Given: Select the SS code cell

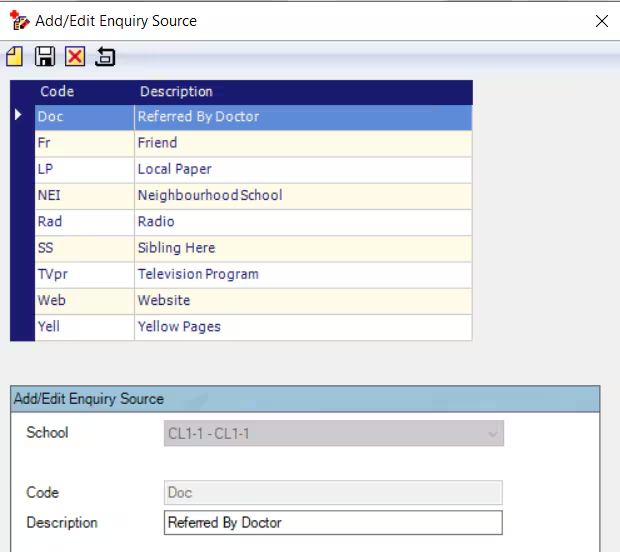Looking at the screenshot, I should click(85, 249).
